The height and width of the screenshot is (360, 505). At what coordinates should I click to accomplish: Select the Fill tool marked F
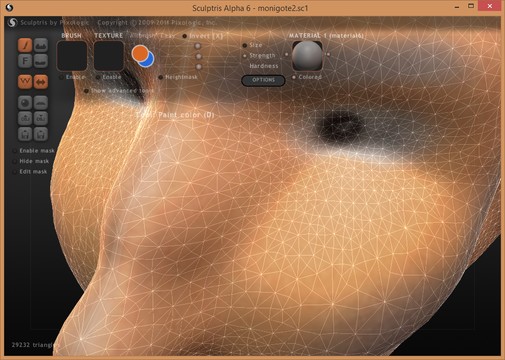point(25,61)
